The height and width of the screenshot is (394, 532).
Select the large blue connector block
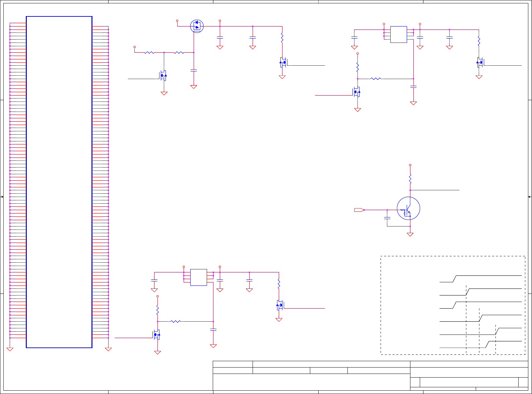(x=59, y=182)
